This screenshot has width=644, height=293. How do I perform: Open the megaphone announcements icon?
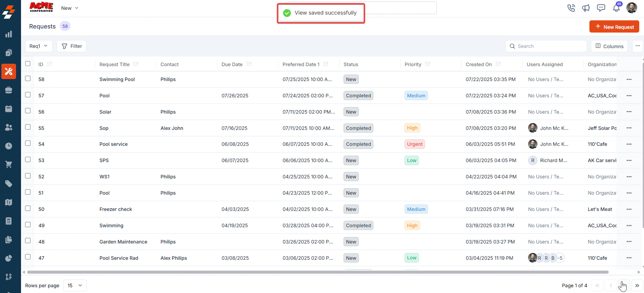pos(586,8)
